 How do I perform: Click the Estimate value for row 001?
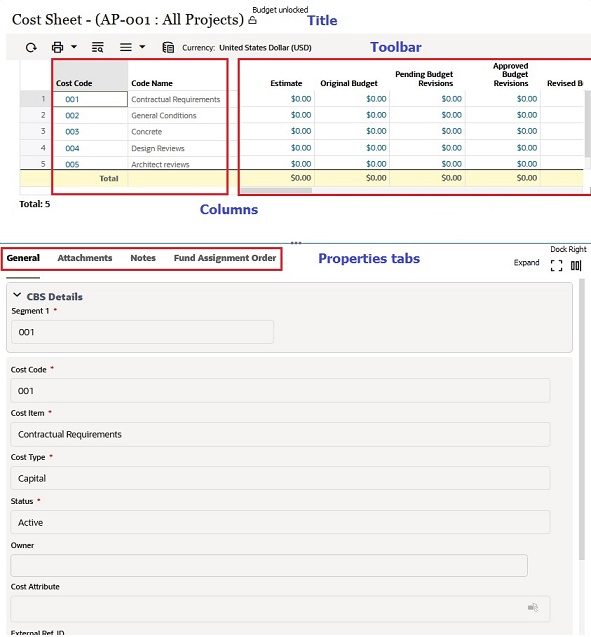click(301, 99)
